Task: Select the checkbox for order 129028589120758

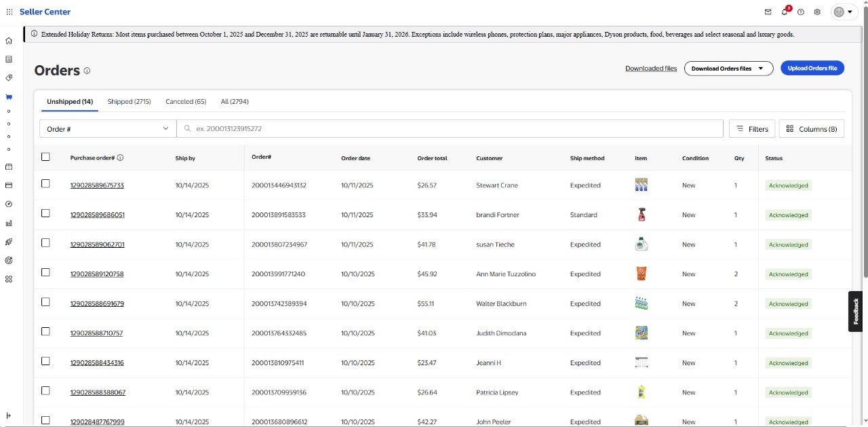Action: pos(45,273)
